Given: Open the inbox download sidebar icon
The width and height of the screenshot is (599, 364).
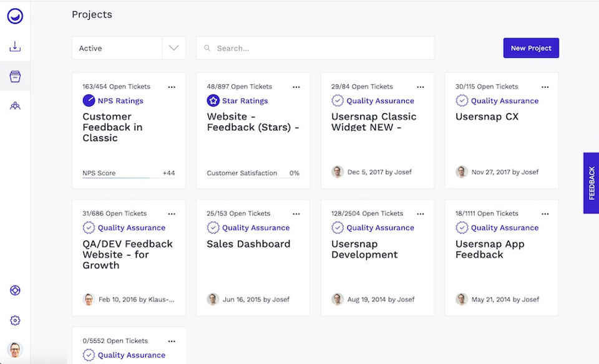Looking at the screenshot, I should click(15, 47).
